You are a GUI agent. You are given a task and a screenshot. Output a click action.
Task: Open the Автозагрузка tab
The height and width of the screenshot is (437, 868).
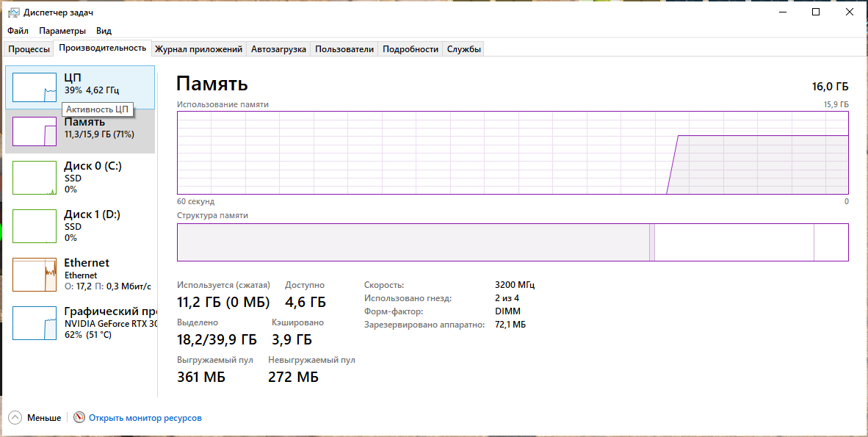click(278, 49)
